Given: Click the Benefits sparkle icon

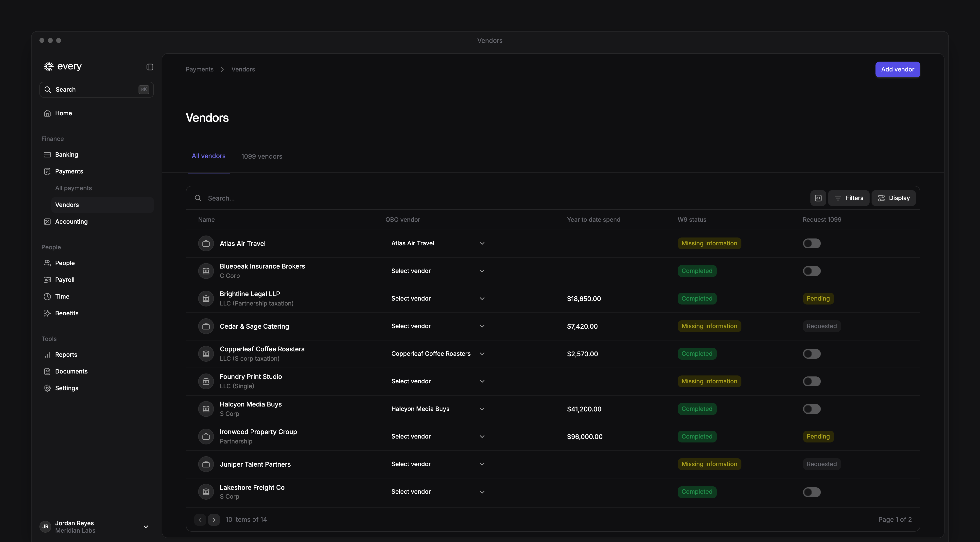Looking at the screenshot, I should pos(47,313).
